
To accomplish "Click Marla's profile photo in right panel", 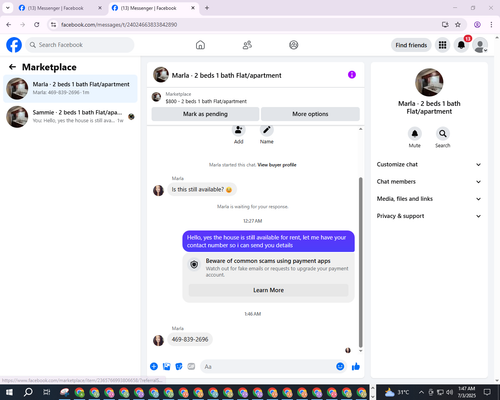I will point(429,82).
